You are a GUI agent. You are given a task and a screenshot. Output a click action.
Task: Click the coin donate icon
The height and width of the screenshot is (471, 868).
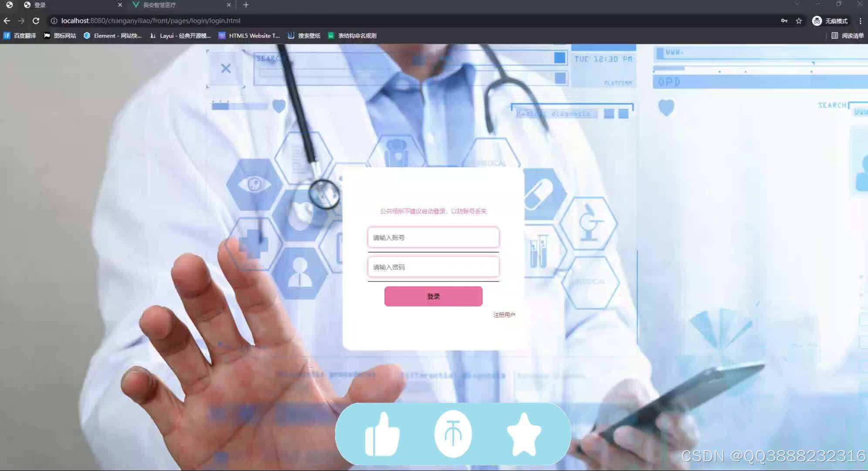[453, 434]
